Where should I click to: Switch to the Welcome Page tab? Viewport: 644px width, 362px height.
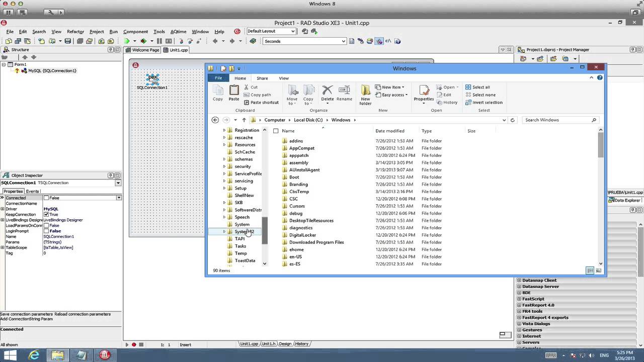pyautogui.click(x=142, y=50)
